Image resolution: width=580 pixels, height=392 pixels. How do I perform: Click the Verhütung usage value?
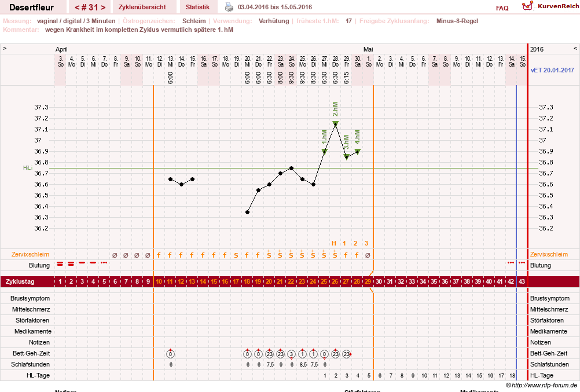[x=274, y=21]
